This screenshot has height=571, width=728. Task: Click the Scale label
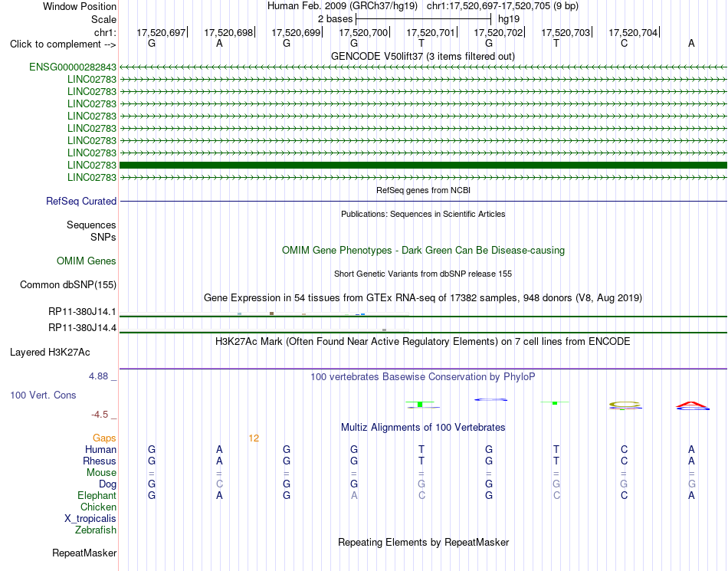coord(103,19)
